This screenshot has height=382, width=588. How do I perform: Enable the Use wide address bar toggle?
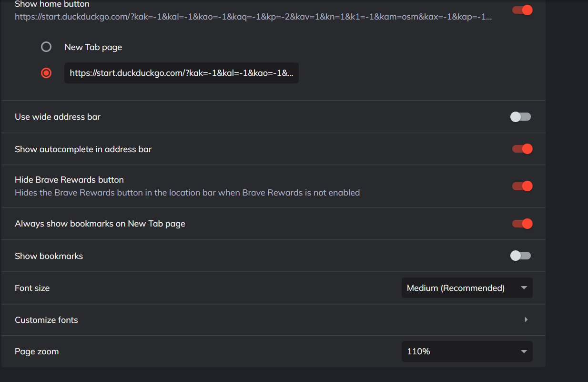pyautogui.click(x=520, y=117)
